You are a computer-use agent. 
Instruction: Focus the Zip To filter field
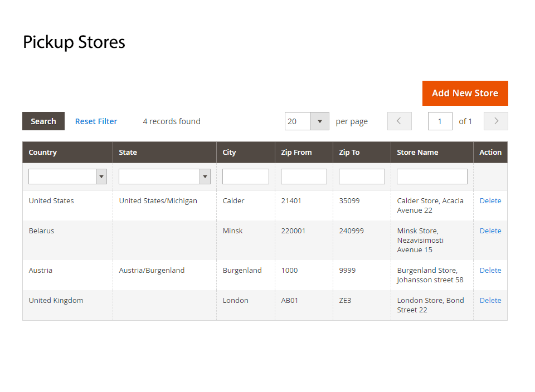362,177
